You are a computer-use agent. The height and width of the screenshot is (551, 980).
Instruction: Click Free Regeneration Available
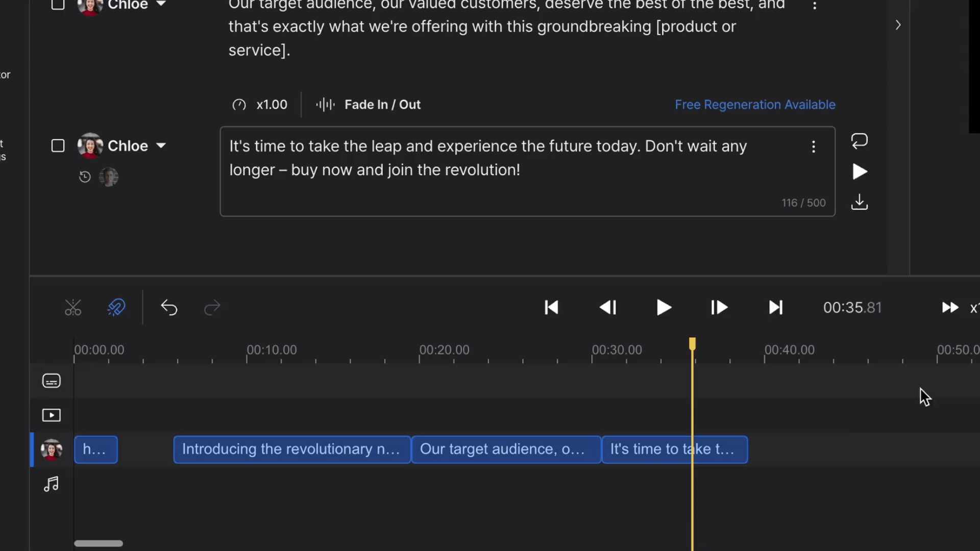click(755, 104)
